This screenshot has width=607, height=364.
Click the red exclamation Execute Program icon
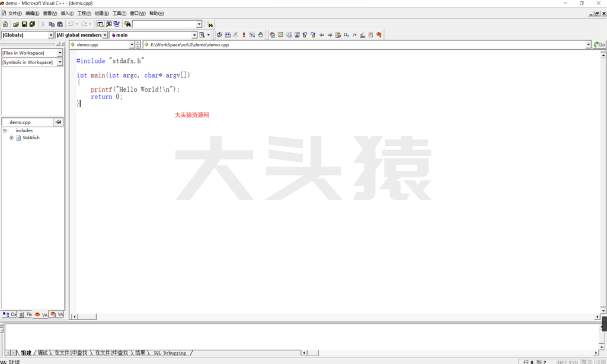pos(244,35)
